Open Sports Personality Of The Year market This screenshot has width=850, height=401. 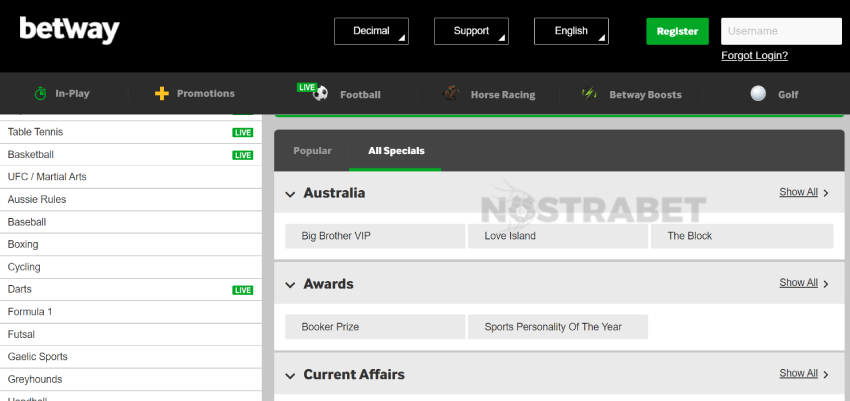click(558, 327)
